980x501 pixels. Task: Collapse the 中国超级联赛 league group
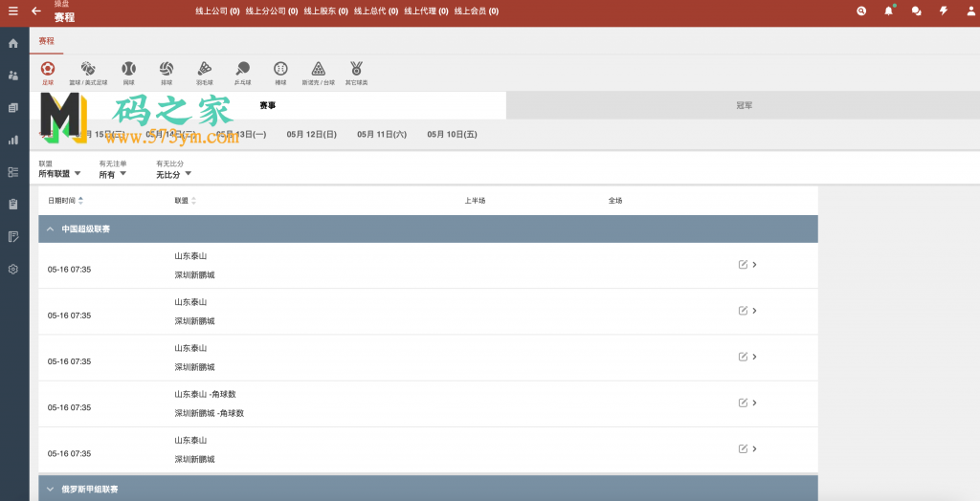(50, 229)
